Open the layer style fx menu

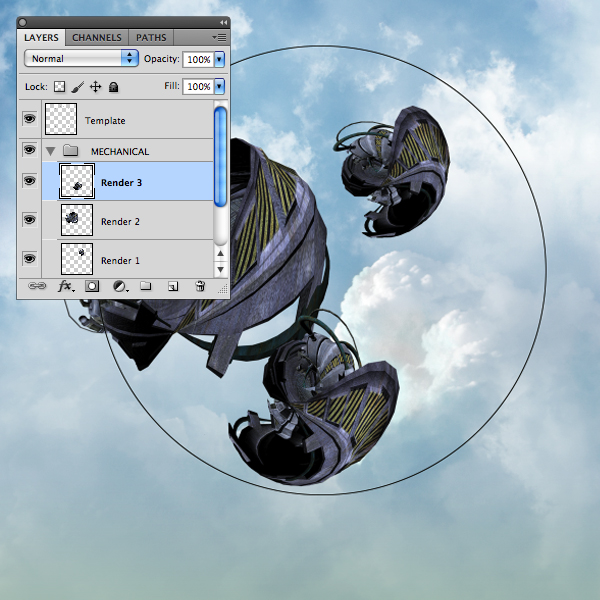(66, 286)
